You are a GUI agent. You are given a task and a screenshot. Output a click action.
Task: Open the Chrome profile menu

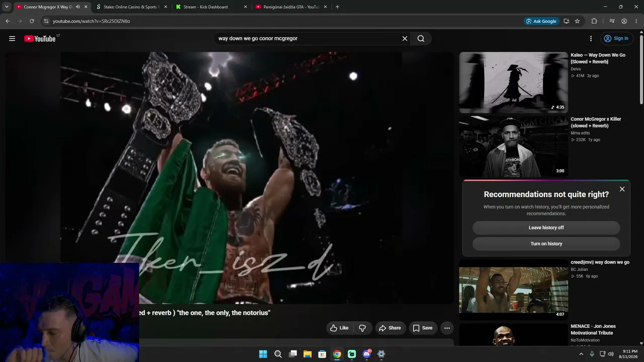(624, 21)
